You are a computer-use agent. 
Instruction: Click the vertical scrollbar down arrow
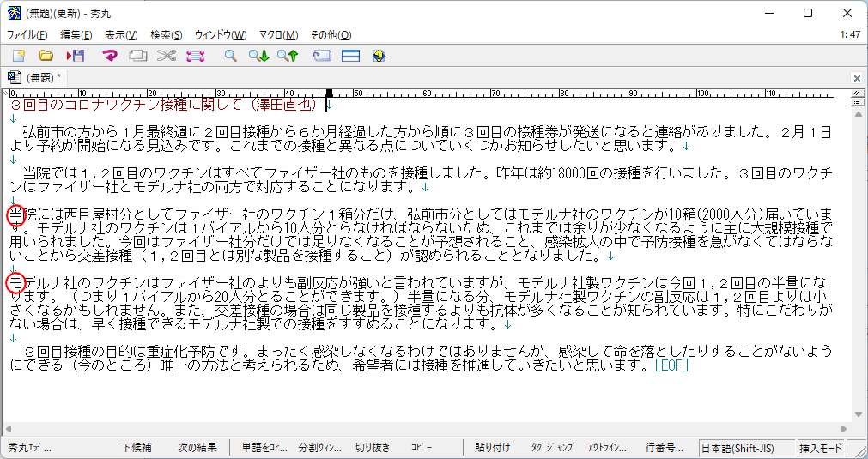point(857,414)
